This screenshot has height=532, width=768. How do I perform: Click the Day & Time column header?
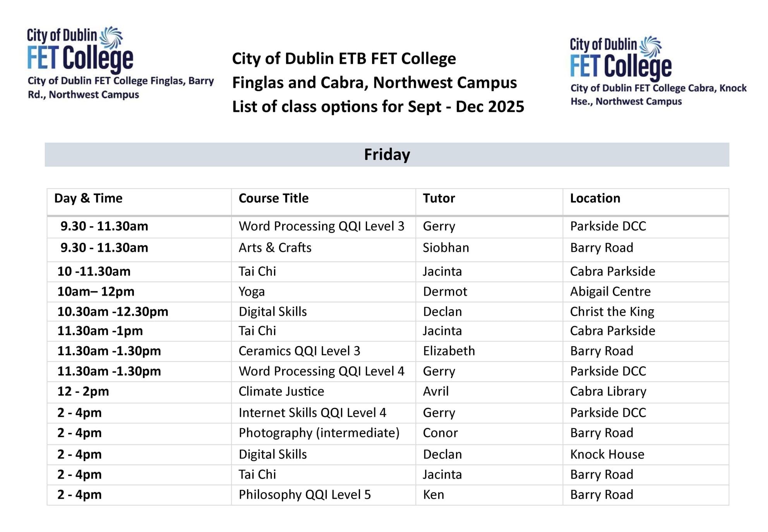click(x=88, y=198)
